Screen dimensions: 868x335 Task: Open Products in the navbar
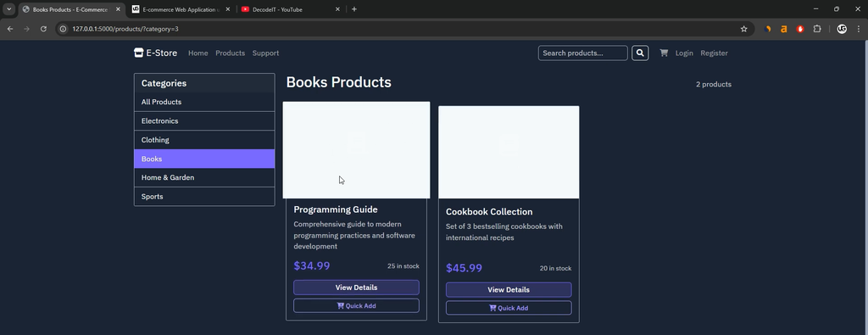(231, 53)
